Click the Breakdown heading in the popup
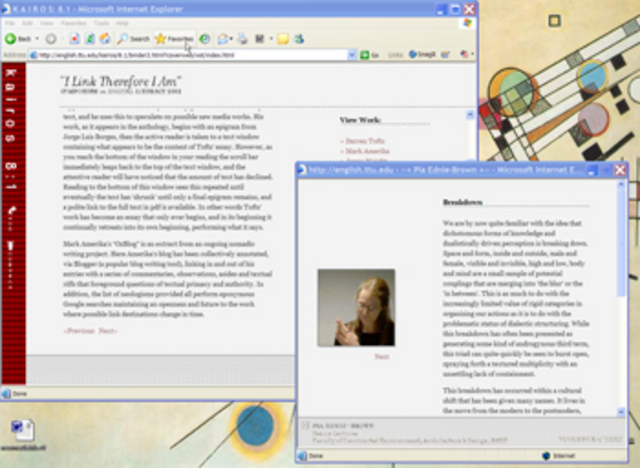The width and height of the screenshot is (640, 468). pos(462,202)
